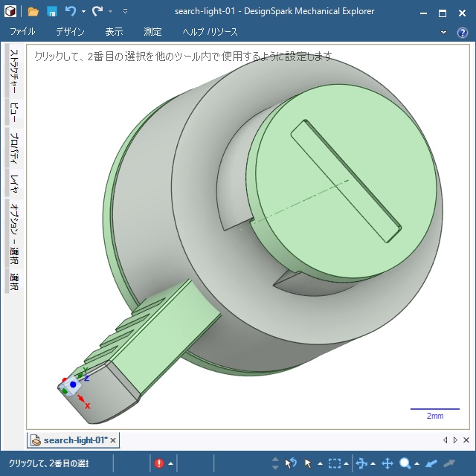476x476 pixels.
Task: Open the ストラクチャー side panel
Action: (x=13, y=71)
